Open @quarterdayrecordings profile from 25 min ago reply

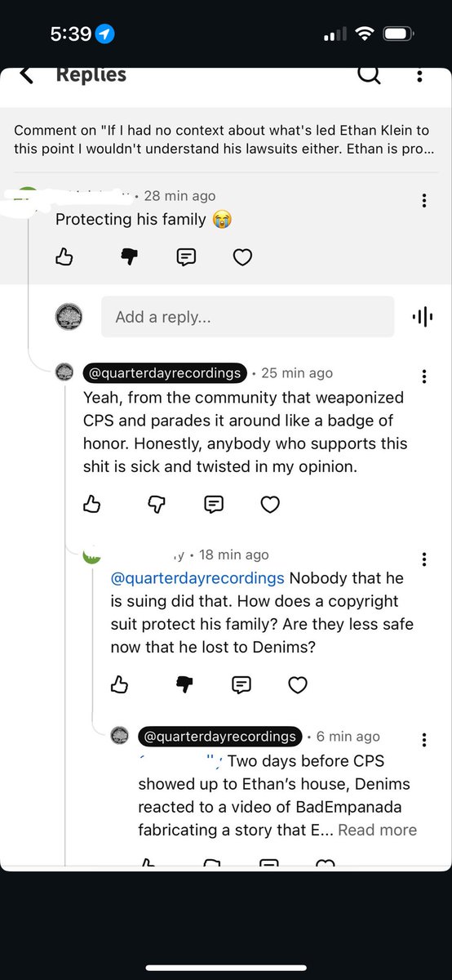(x=164, y=372)
